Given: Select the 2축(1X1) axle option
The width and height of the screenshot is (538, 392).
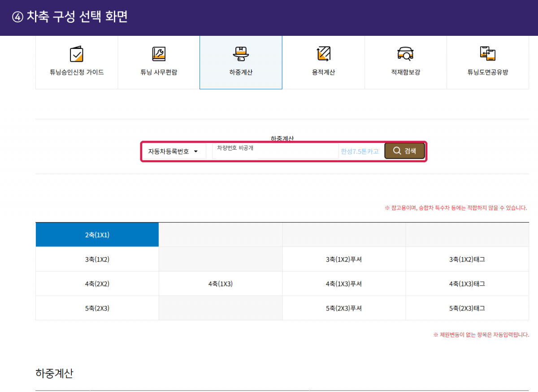Looking at the screenshot, I should pos(97,235).
